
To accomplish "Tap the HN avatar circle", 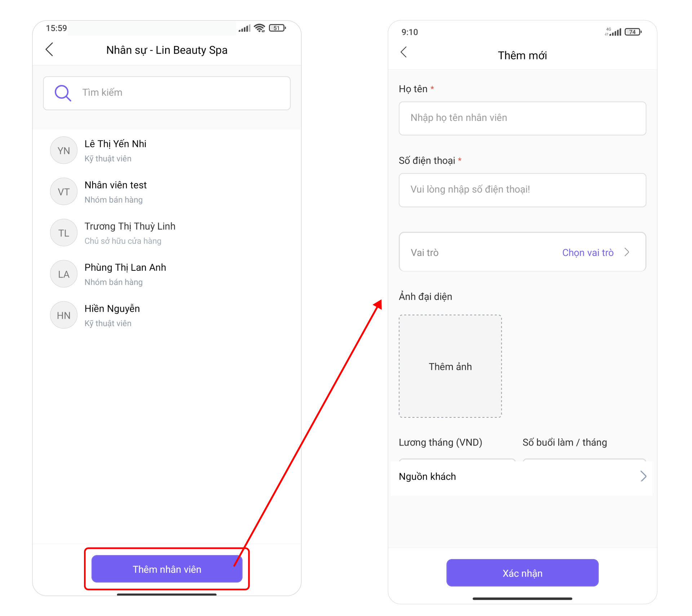I will [64, 315].
